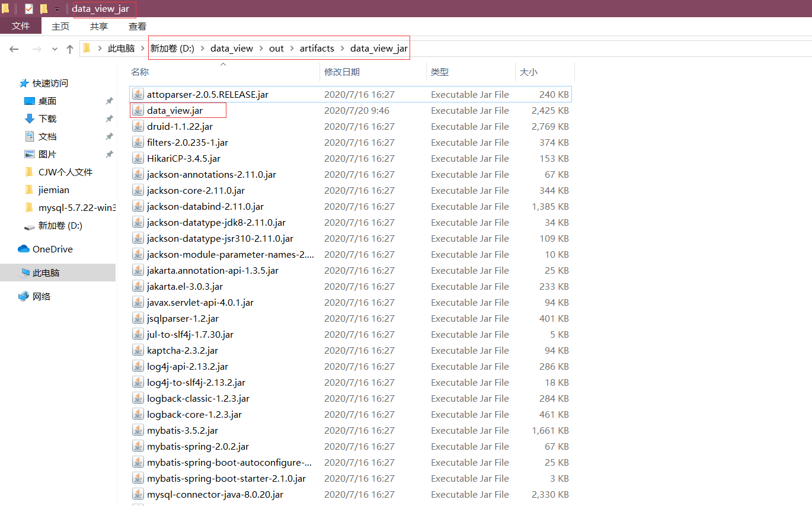Open the recent locations dropdown arrow
This screenshot has width=812, height=506.
55,49
